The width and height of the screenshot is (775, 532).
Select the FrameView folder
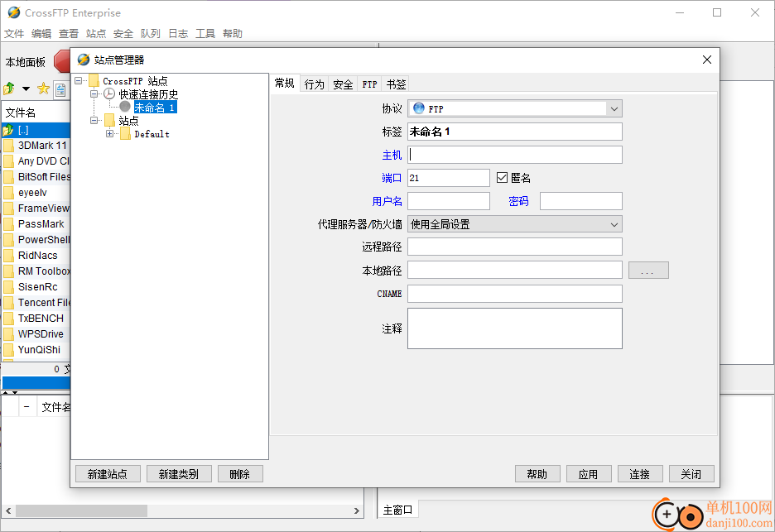pyautogui.click(x=36, y=208)
